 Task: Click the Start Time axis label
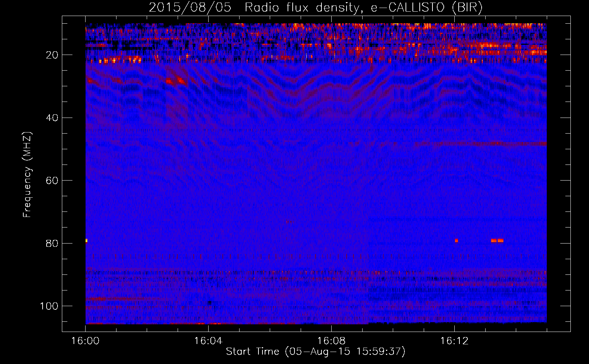316,352
